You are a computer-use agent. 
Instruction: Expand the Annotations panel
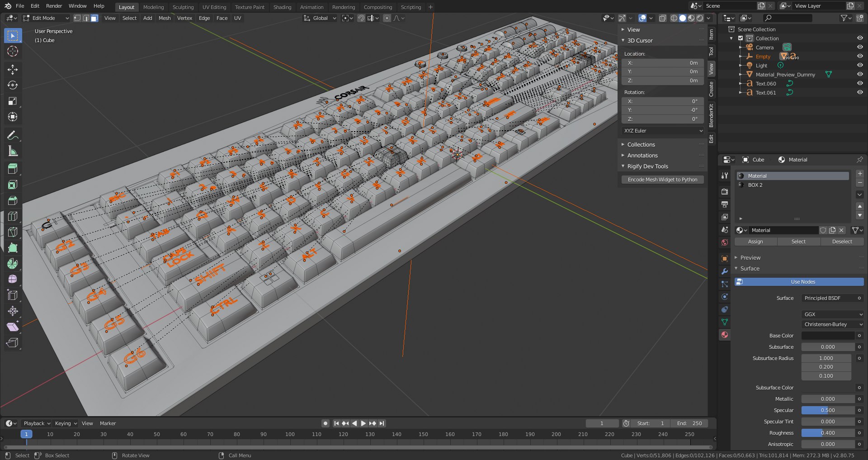point(642,156)
